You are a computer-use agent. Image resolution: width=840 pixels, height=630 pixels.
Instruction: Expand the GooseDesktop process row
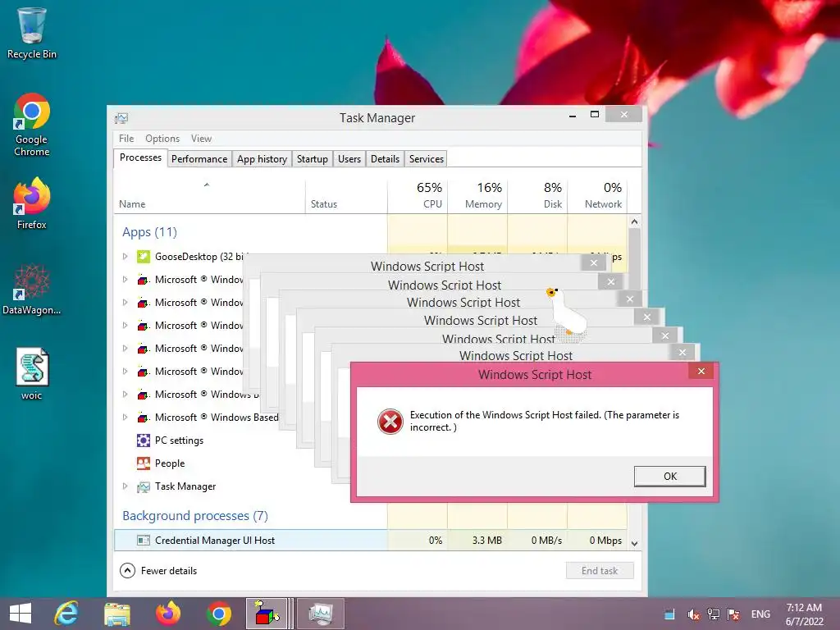point(125,257)
